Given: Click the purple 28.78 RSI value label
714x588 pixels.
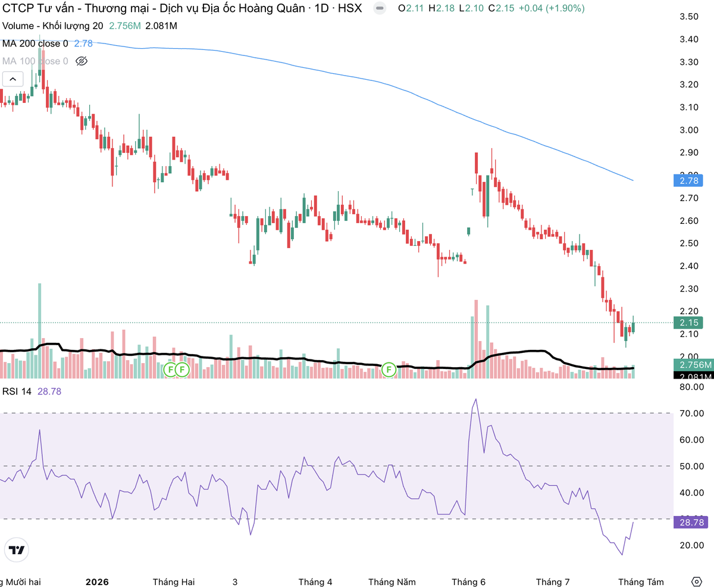Looking at the screenshot, I should (688, 523).
